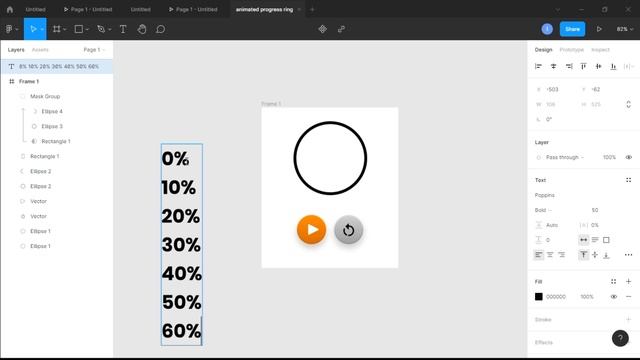Screen dimensions: 640x360
Task: Open text styles icon in Text section
Action: pos(628,180)
